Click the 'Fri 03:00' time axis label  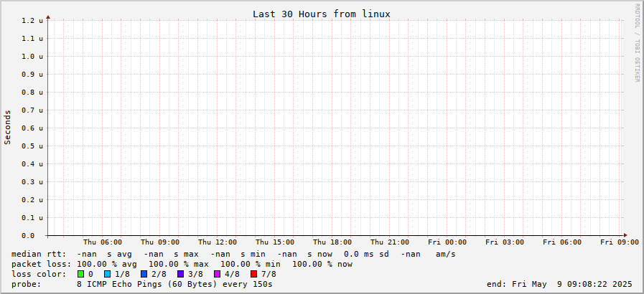click(505, 242)
